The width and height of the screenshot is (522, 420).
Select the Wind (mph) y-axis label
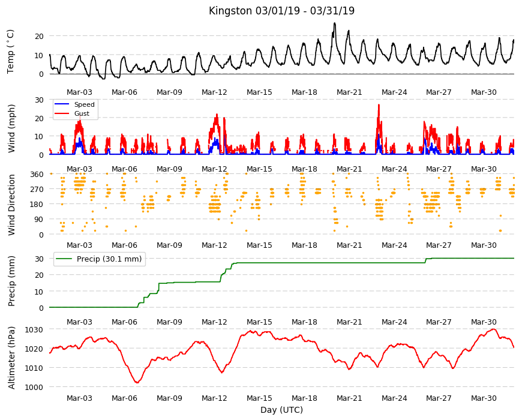pyautogui.click(x=11, y=128)
